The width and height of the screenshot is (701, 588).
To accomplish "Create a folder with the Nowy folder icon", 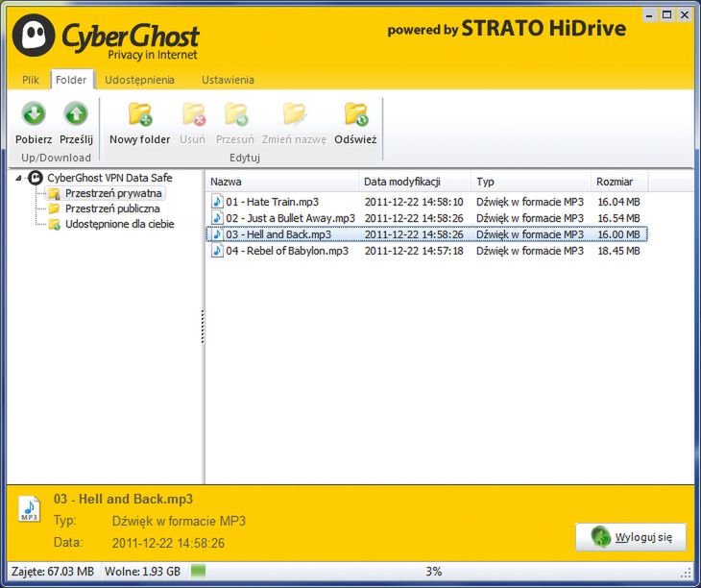I will [140, 114].
